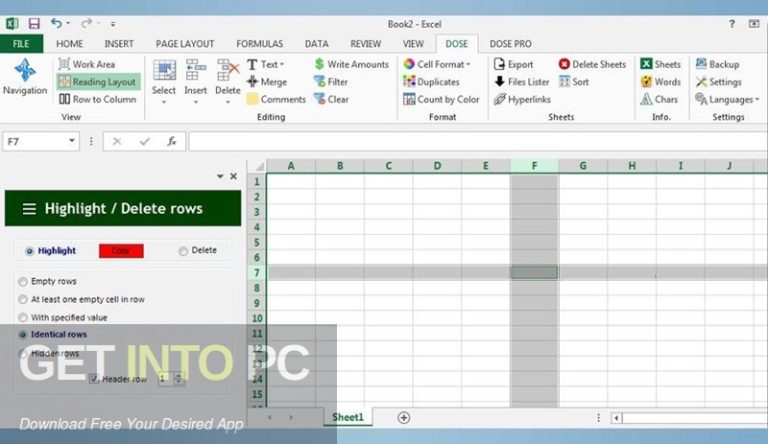Open Words info
The width and height of the screenshot is (768, 444).
pos(660,82)
